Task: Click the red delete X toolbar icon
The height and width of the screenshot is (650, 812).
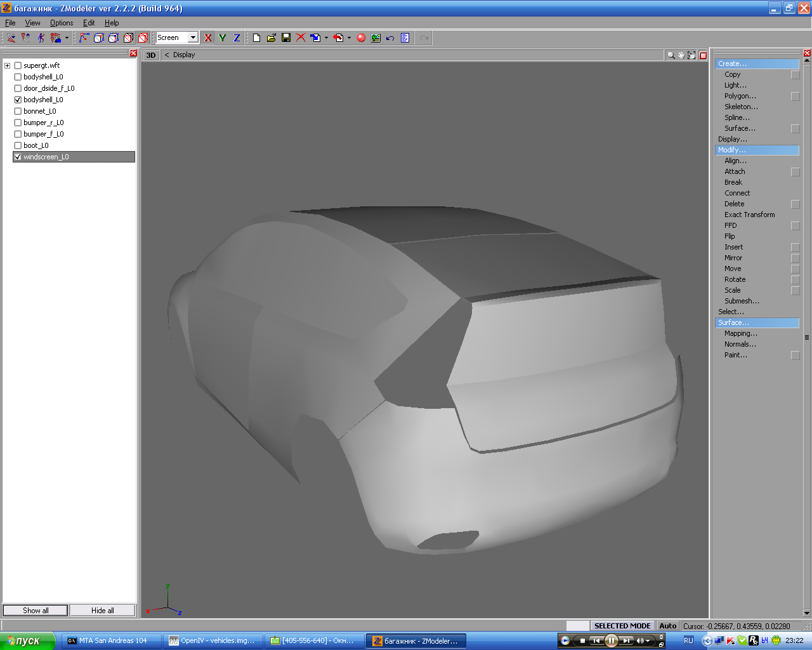Action: click(301, 38)
